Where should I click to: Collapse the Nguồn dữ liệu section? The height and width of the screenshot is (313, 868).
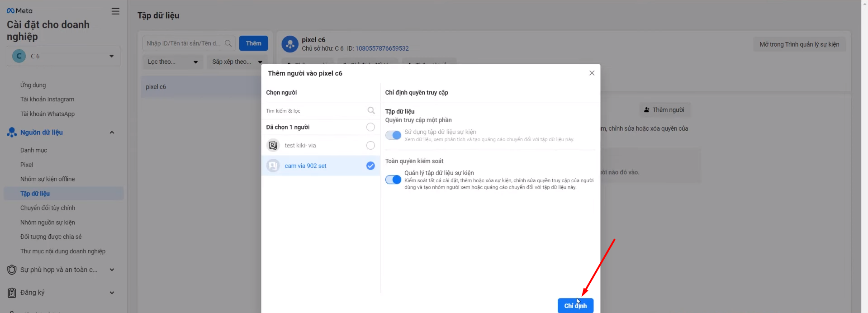tap(112, 133)
